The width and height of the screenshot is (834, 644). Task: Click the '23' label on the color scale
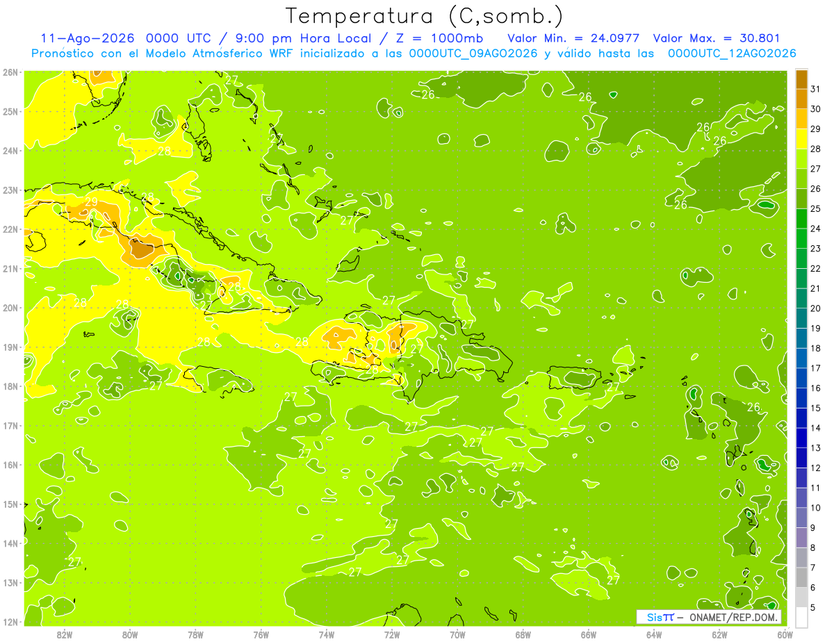click(x=815, y=249)
